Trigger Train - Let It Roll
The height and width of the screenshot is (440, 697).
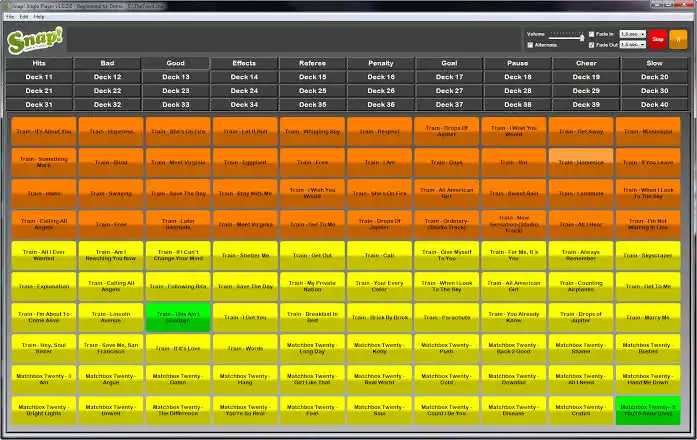coord(245,132)
